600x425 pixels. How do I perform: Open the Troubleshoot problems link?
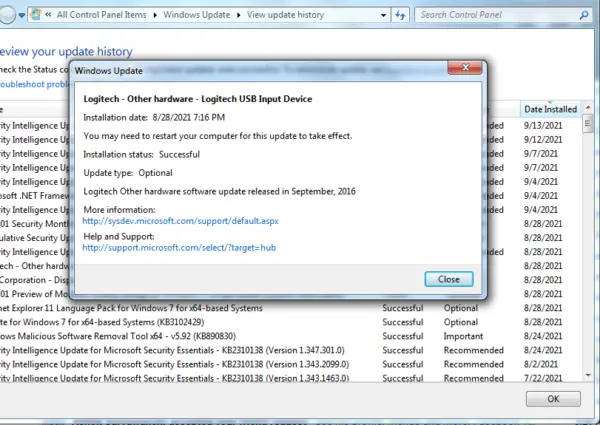pyautogui.click(x=34, y=84)
